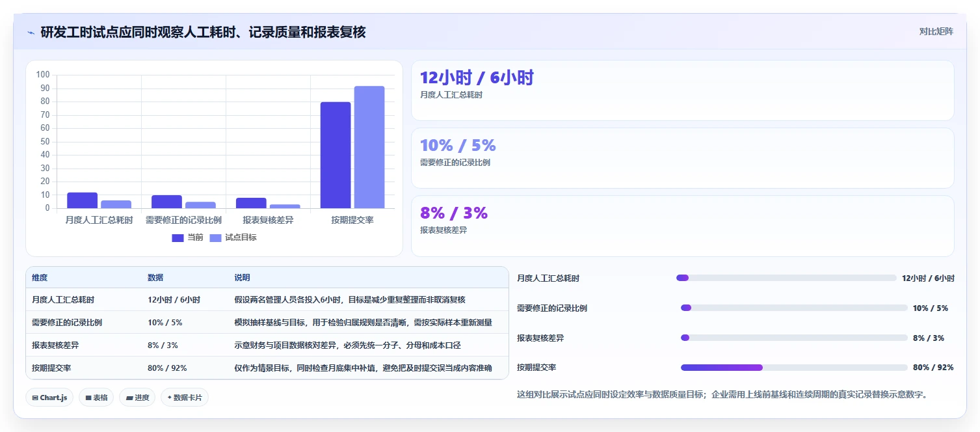Click the 8% / 3% value beside the progress bar
This screenshot has width=980, height=432.
[929, 338]
